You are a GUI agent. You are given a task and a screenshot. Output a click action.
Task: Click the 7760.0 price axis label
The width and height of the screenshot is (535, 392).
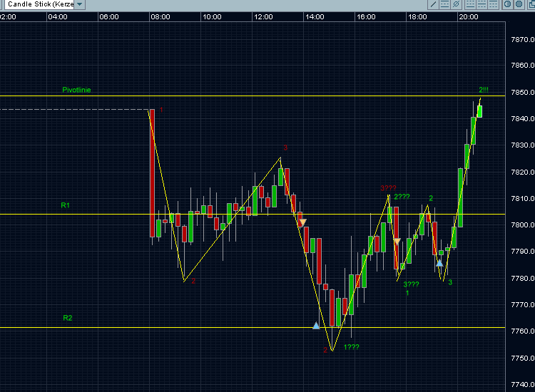click(x=523, y=331)
